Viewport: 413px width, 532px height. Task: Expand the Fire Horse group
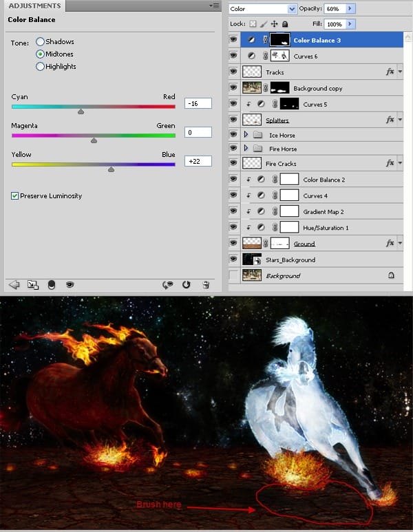coord(246,148)
